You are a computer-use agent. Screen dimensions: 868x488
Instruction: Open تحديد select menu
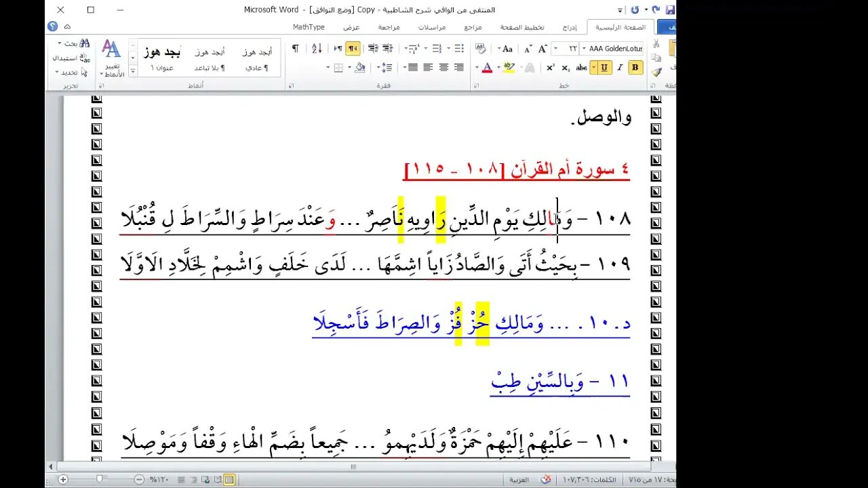click(72, 73)
